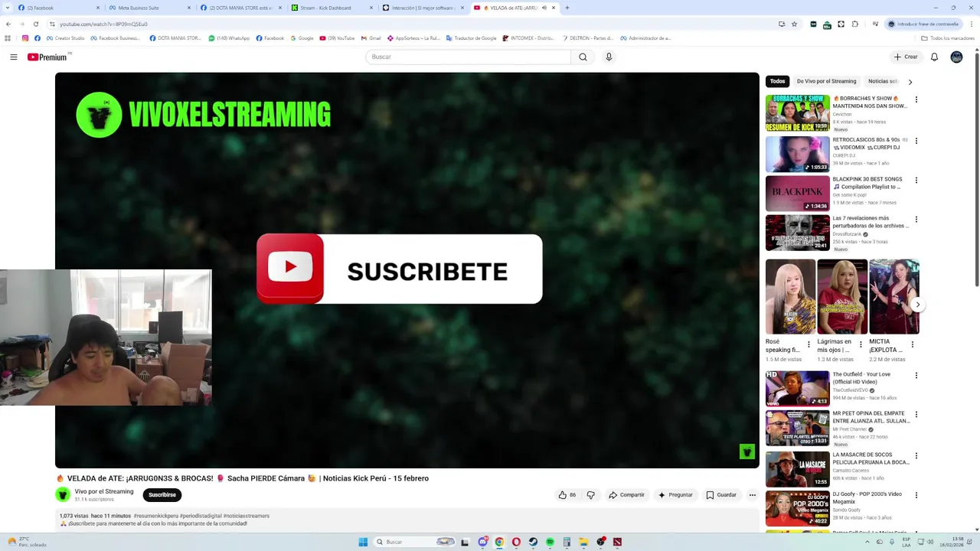The height and width of the screenshot is (551, 980).
Task: Go back in browser history
Action: pyautogui.click(x=8, y=24)
